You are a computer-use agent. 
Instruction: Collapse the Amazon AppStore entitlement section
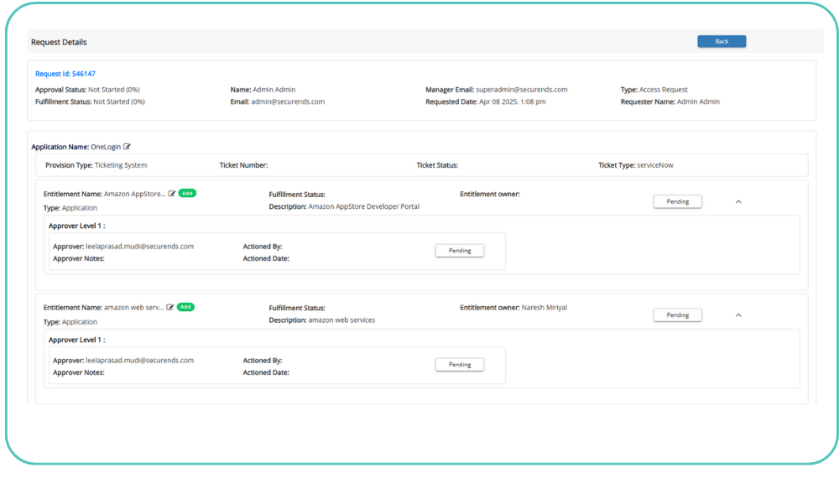point(738,201)
